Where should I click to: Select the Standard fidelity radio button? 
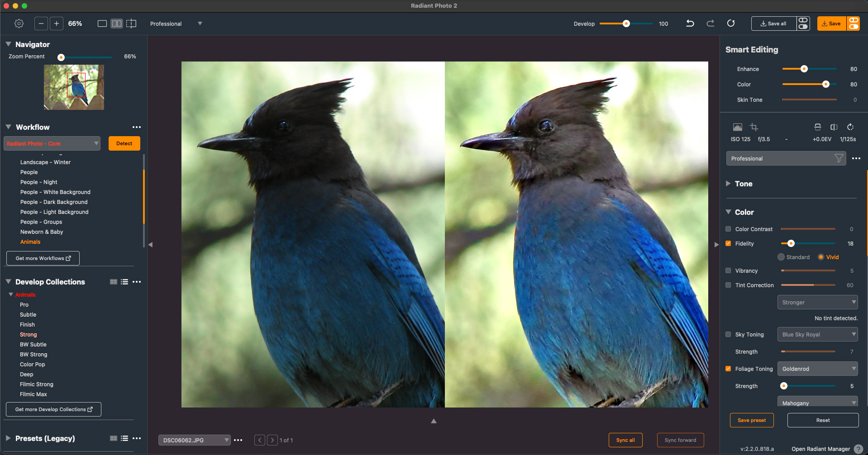[781, 257]
